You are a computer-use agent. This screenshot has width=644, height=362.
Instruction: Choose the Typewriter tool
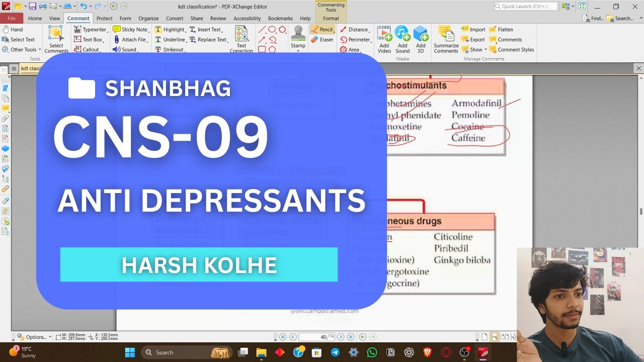click(x=91, y=30)
